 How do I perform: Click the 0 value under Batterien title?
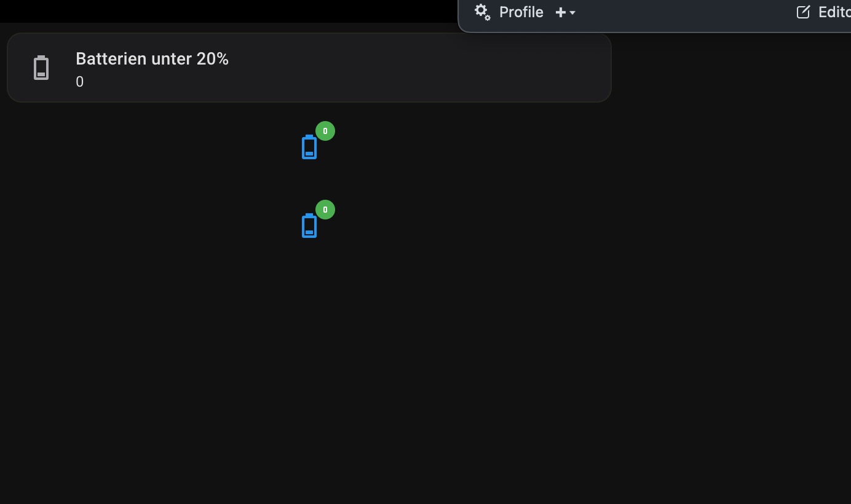[80, 82]
